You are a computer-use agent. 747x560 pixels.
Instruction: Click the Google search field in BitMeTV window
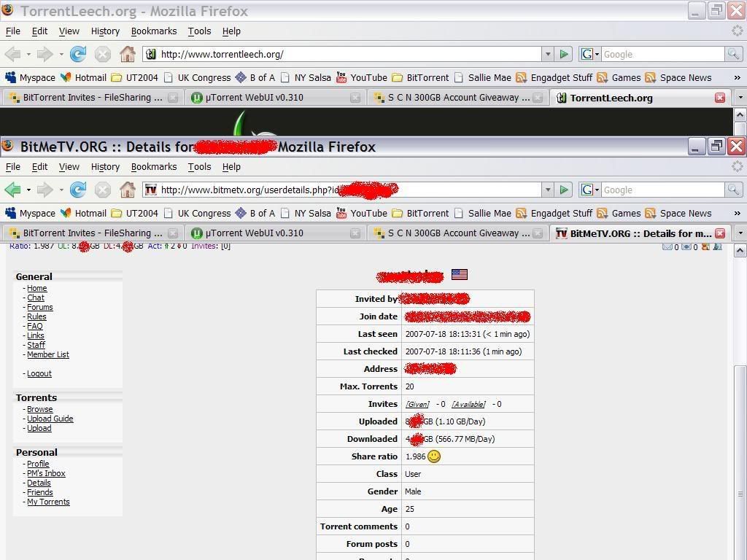(663, 190)
